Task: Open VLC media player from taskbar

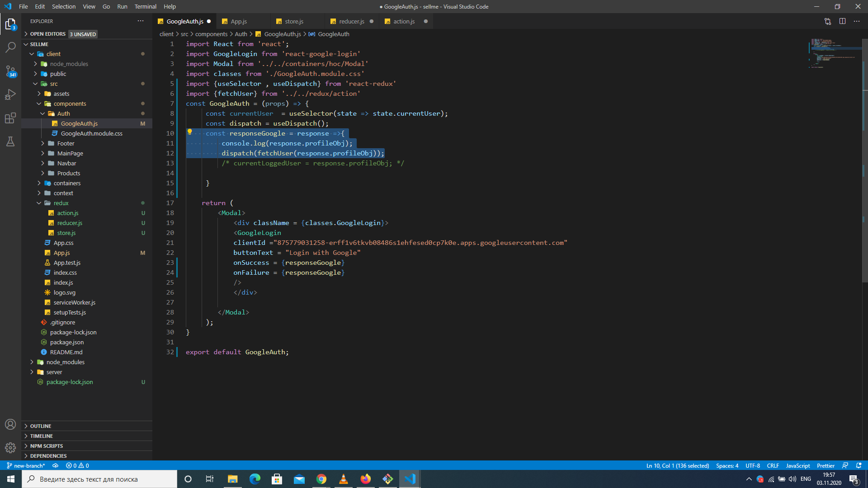Action: (344, 479)
